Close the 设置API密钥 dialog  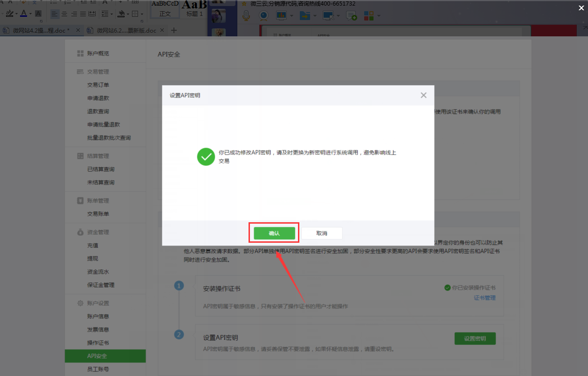(x=423, y=95)
